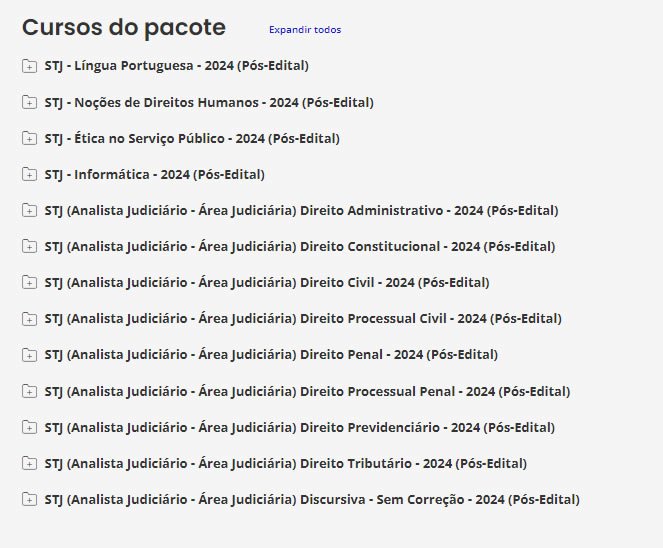Screen dimensions: 663x548
Task: Select the Direito Tributário course title text
Action: tap(285, 463)
